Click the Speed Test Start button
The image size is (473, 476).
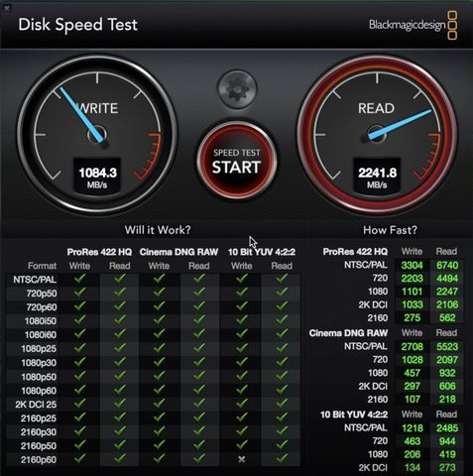point(237,161)
